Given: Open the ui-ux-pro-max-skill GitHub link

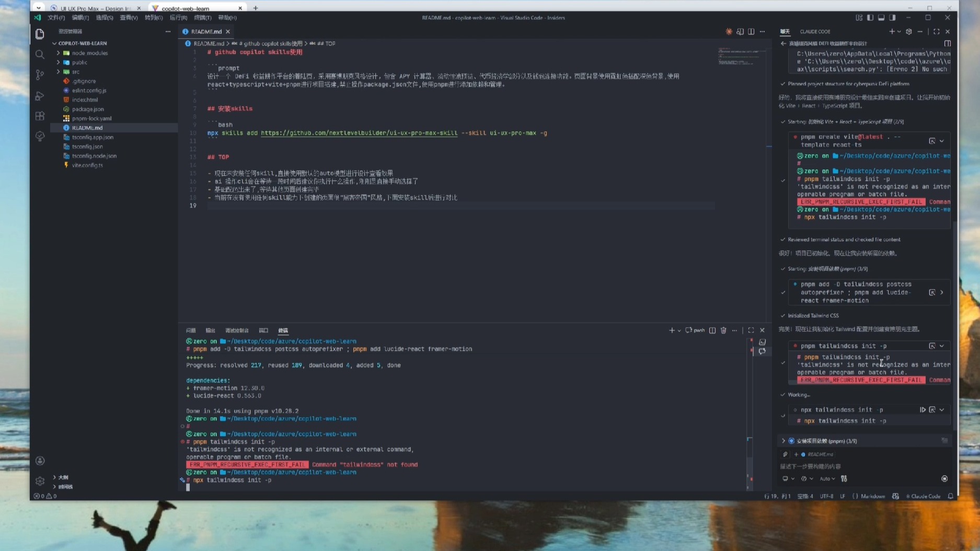Looking at the screenshot, I should tap(359, 133).
